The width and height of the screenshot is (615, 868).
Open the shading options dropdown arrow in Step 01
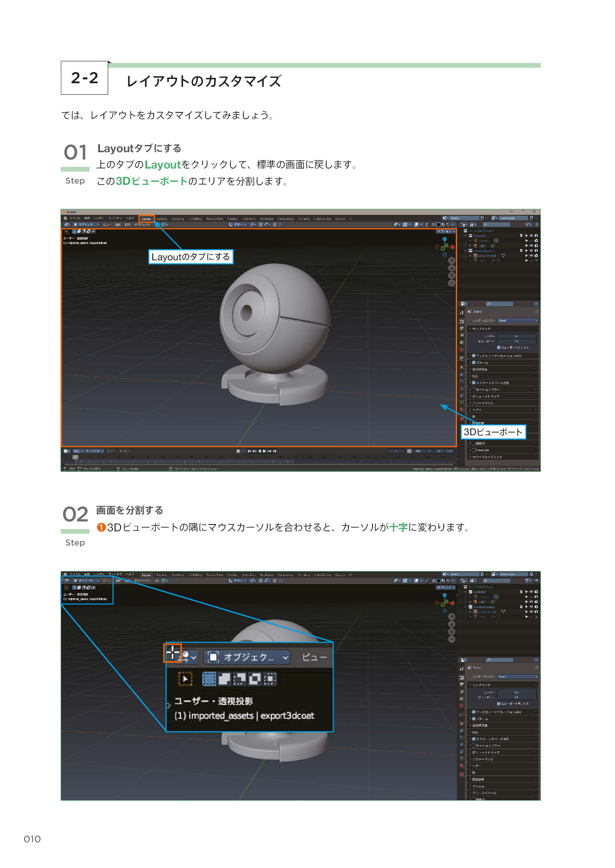pyautogui.click(x=453, y=225)
